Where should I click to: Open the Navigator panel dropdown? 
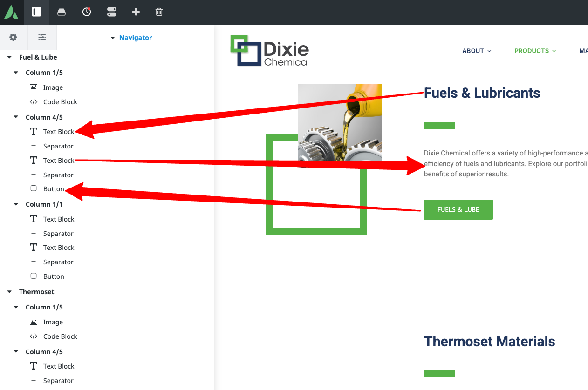(x=131, y=38)
